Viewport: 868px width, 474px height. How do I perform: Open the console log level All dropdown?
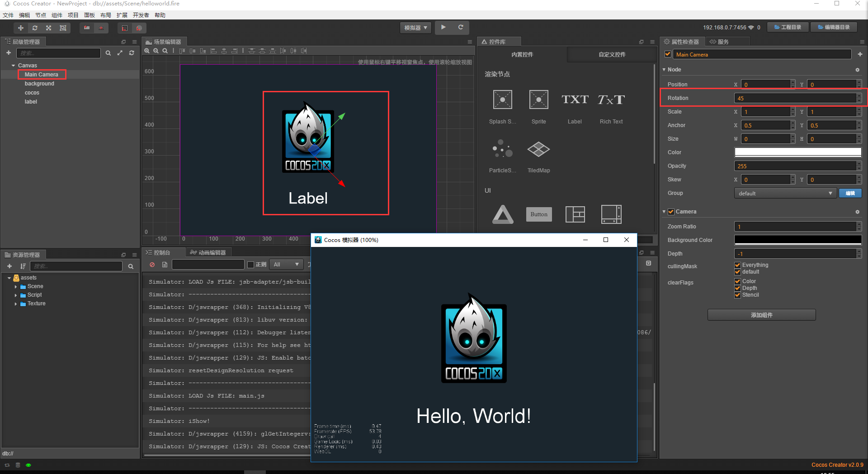click(x=287, y=265)
